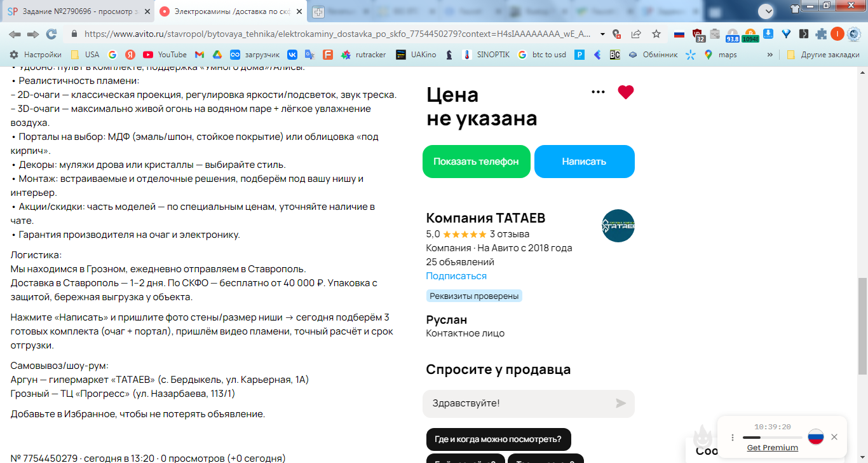This screenshot has width=868, height=463.
Task: Click the Руслан contact name
Action: pos(446,319)
